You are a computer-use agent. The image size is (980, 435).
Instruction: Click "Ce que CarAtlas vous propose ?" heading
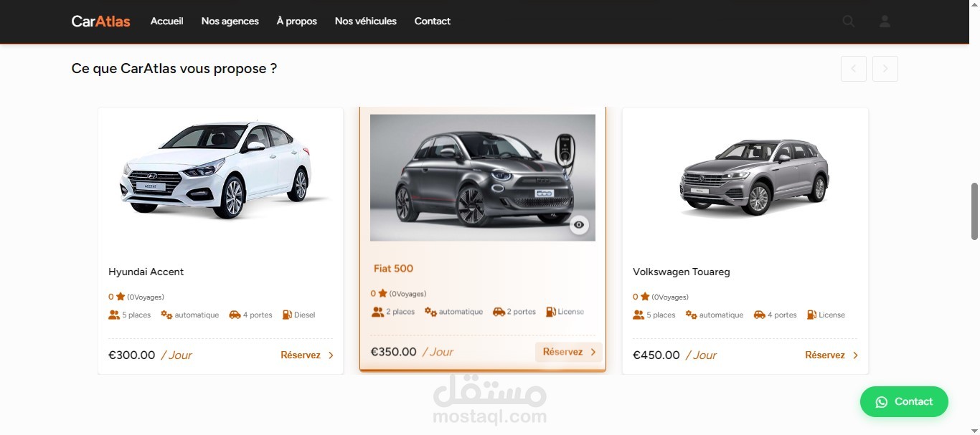point(174,69)
